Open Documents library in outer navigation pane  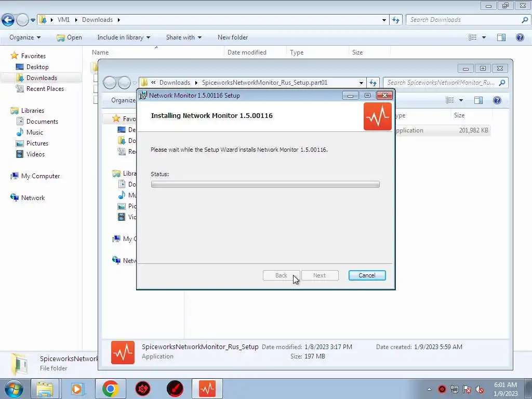[x=42, y=122]
